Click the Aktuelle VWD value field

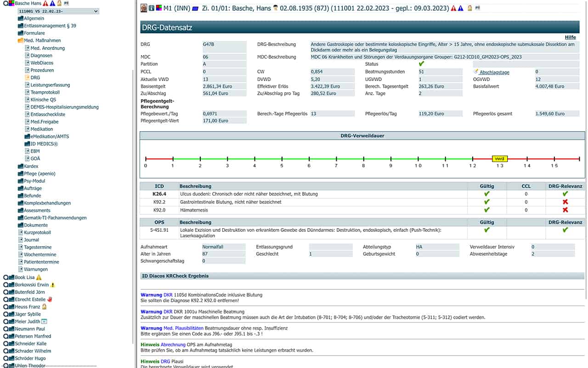click(224, 80)
